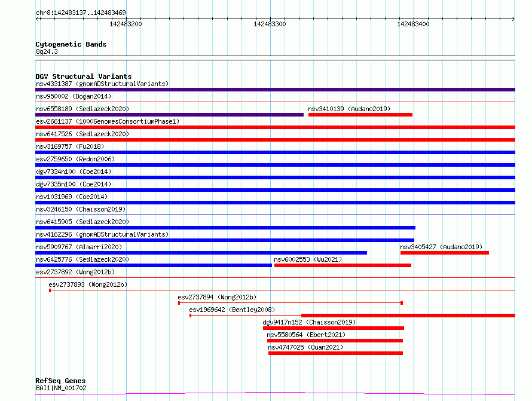Viewport: 532px width, 401px height.
Task: Click ruler position 142483200
Action: point(126,24)
